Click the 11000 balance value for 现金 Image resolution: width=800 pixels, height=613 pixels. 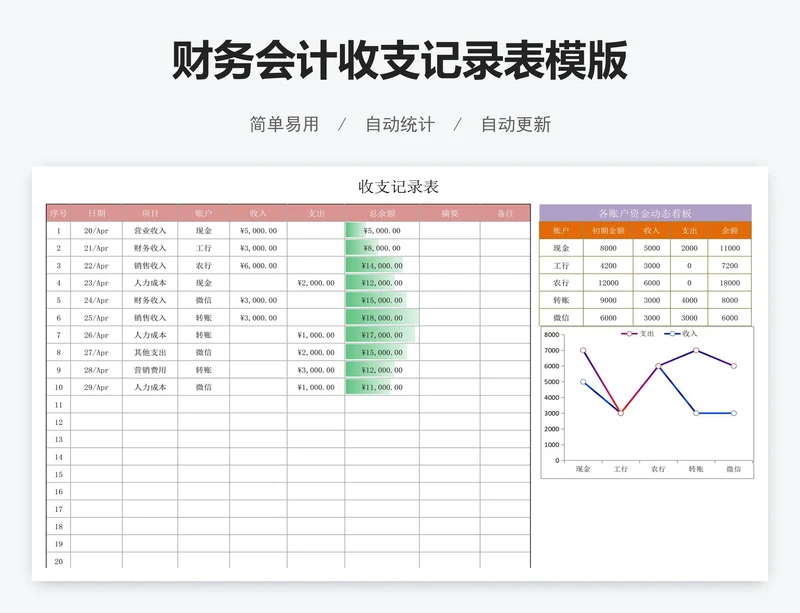coord(730,248)
